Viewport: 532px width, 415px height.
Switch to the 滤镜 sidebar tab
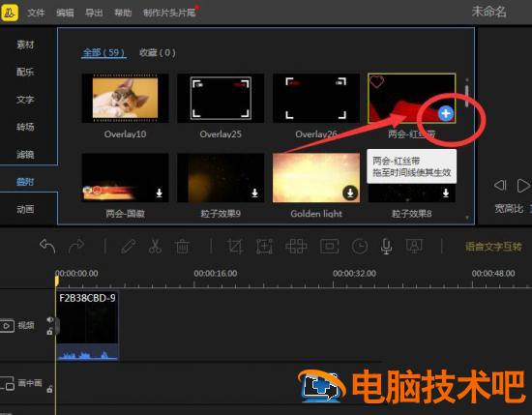click(25, 155)
